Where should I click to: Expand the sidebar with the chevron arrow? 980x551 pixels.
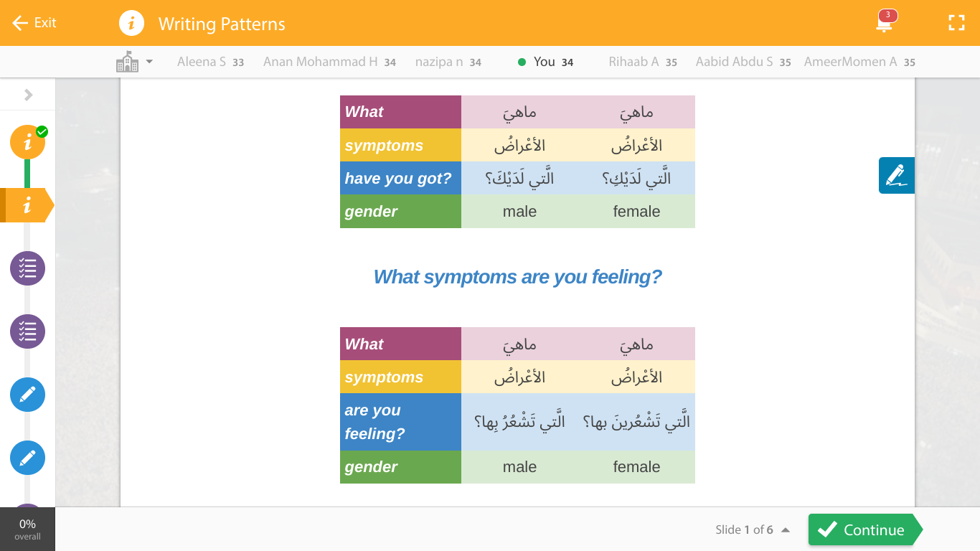click(29, 95)
